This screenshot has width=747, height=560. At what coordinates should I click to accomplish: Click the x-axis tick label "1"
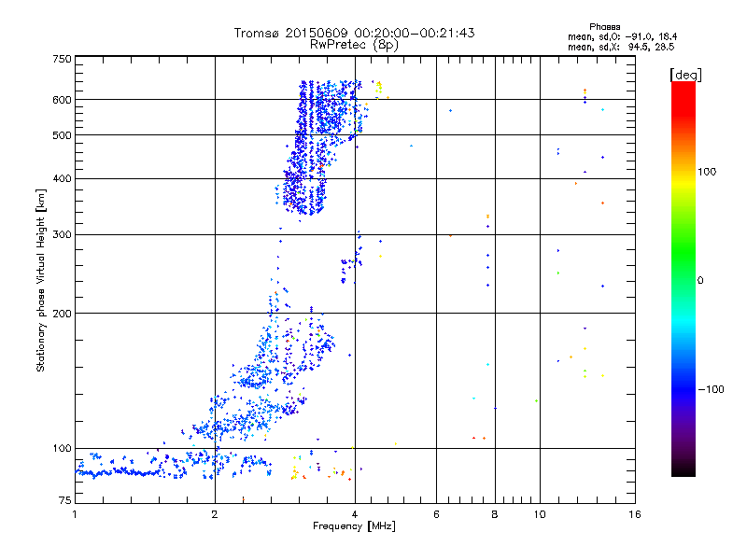pos(75,514)
